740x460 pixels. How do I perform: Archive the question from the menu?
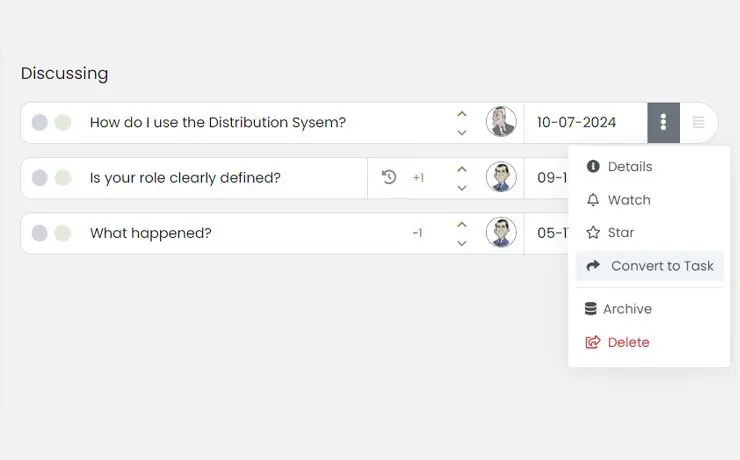pos(627,309)
